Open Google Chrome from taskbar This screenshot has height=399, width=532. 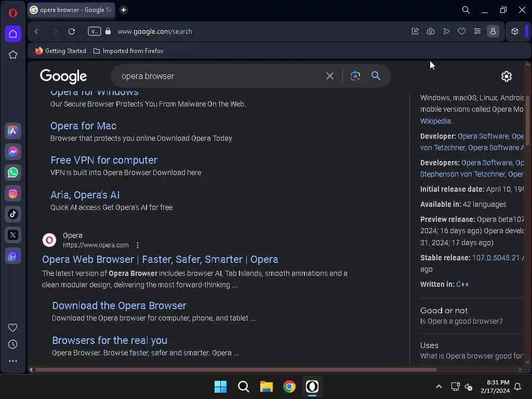(x=289, y=387)
